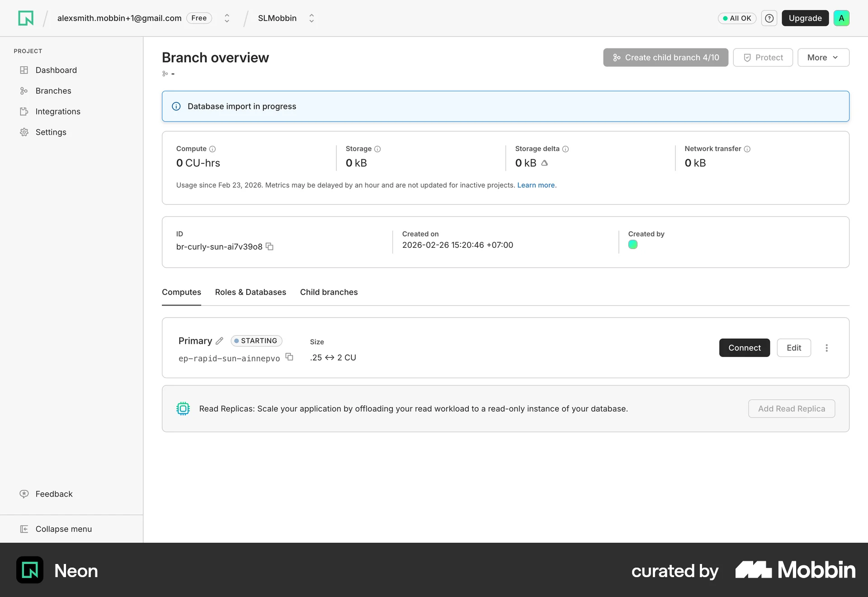Open the SLMobbin project switcher chevrons
This screenshot has height=597, width=868.
coord(311,18)
